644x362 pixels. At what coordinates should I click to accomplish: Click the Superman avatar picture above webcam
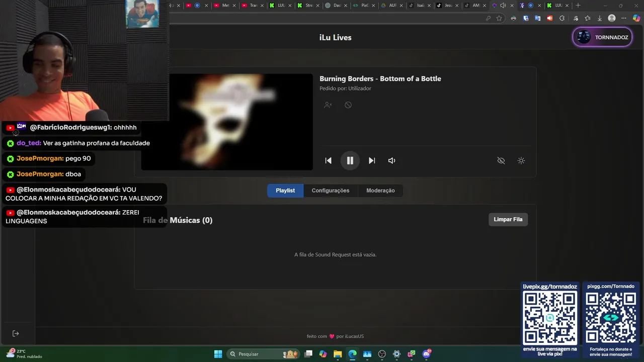click(x=142, y=14)
